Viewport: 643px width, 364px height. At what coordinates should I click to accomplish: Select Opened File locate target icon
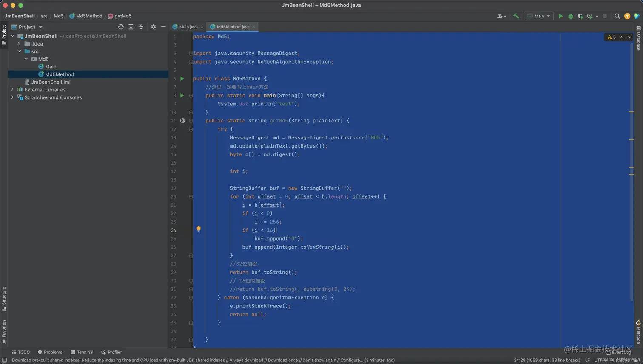121,27
